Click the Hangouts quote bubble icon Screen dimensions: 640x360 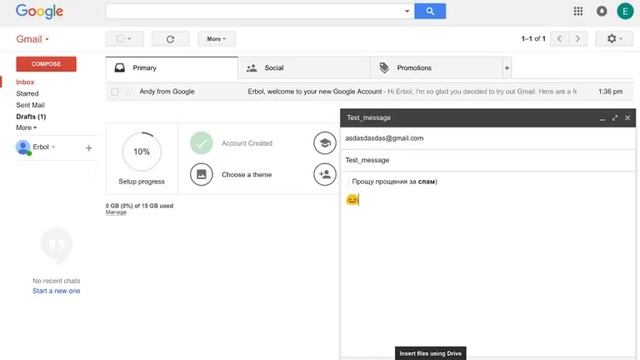pos(56,245)
